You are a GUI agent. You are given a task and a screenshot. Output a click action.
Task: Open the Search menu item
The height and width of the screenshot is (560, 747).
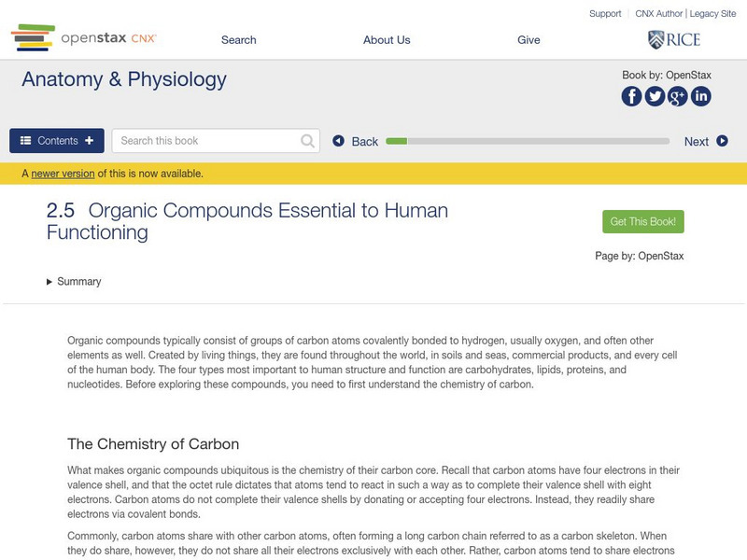pos(239,40)
